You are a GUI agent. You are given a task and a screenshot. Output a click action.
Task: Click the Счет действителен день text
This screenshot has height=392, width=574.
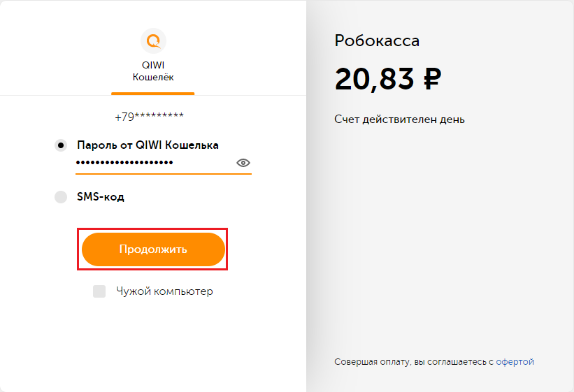click(x=399, y=119)
